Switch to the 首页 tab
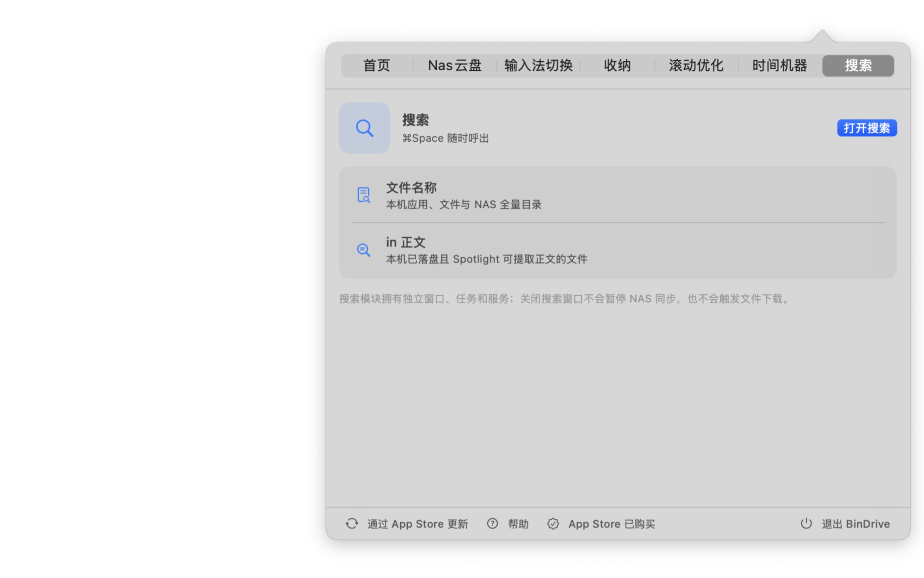This screenshot has width=924, height=578. click(x=376, y=66)
